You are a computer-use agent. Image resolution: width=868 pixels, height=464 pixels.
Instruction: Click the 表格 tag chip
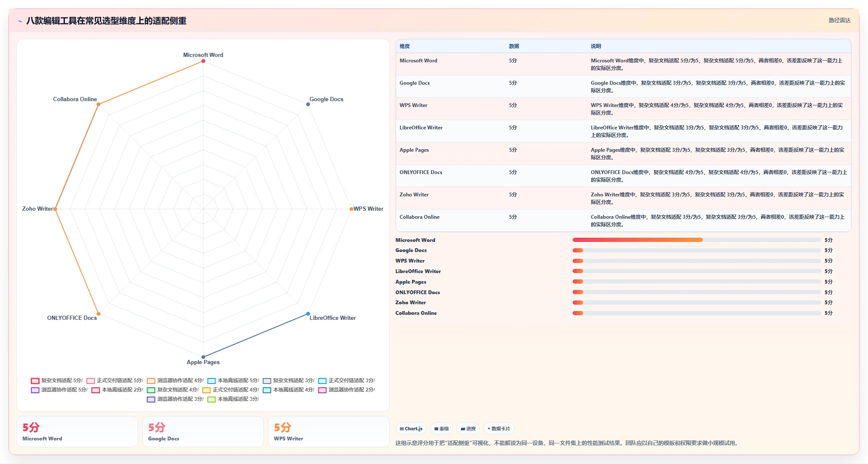coord(442,429)
